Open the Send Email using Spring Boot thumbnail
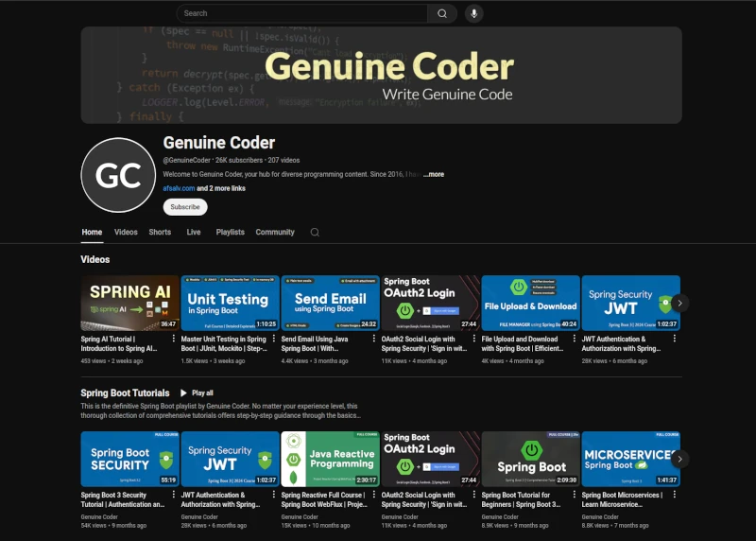This screenshot has height=541, width=756. 330,303
